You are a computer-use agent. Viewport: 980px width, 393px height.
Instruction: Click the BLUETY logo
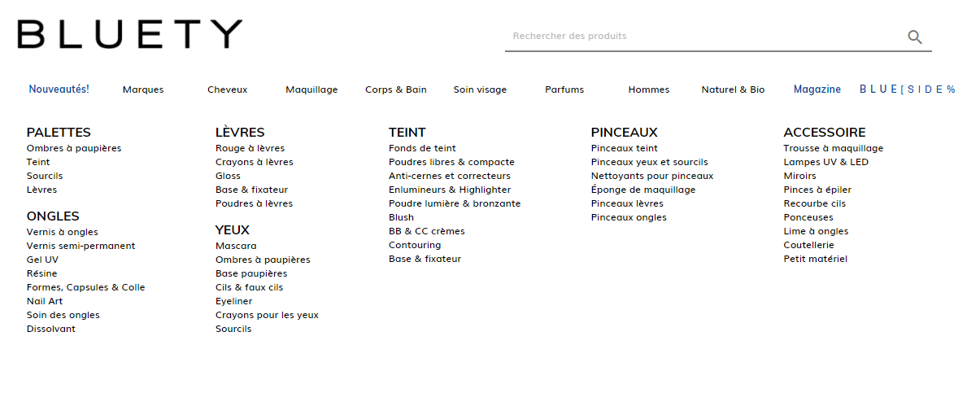point(130,34)
